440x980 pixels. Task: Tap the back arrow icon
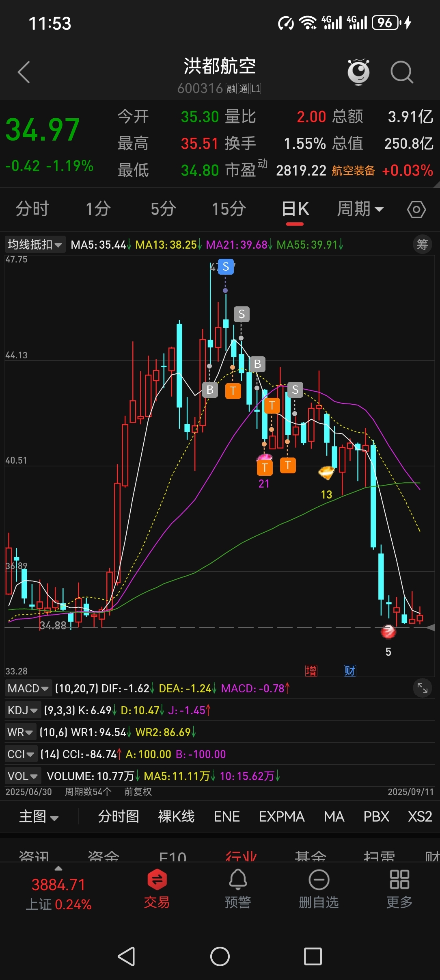click(x=24, y=72)
